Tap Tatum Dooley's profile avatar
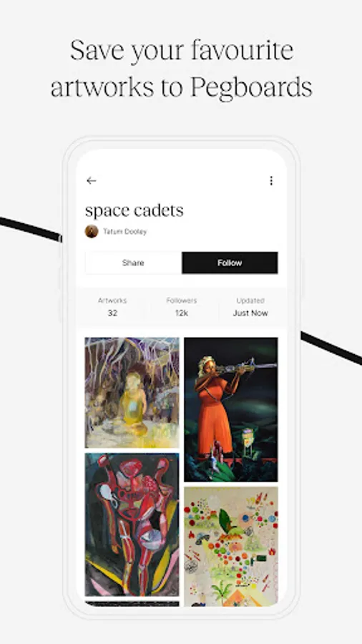Image resolution: width=362 pixels, height=644 pixels. coord(92,231)
